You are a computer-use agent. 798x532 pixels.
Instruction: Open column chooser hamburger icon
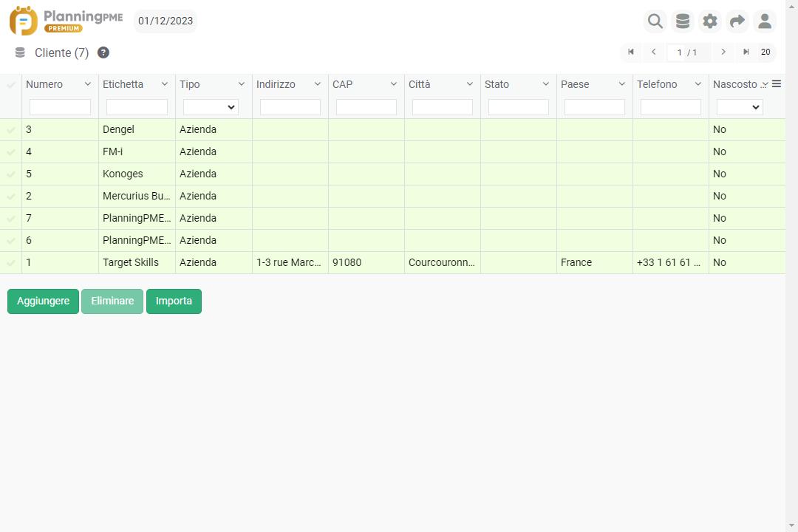(x=776, y=83)
